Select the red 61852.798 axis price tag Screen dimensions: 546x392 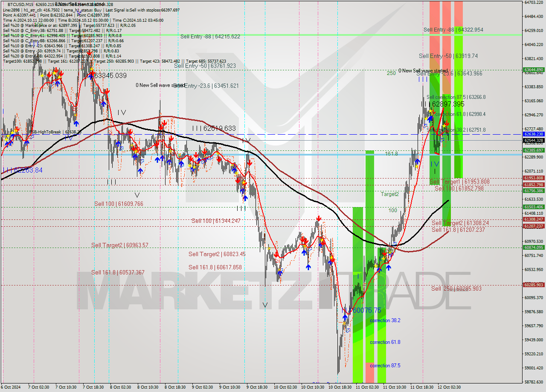point(534,184)
